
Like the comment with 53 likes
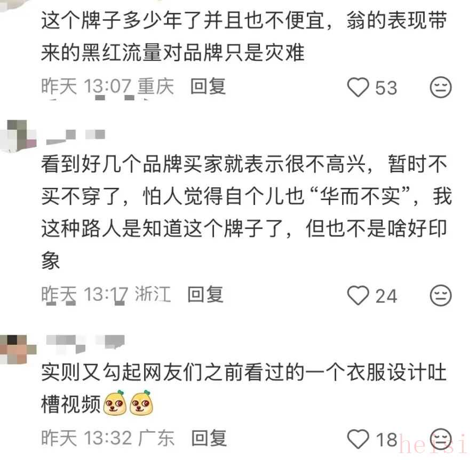point(358,88)
